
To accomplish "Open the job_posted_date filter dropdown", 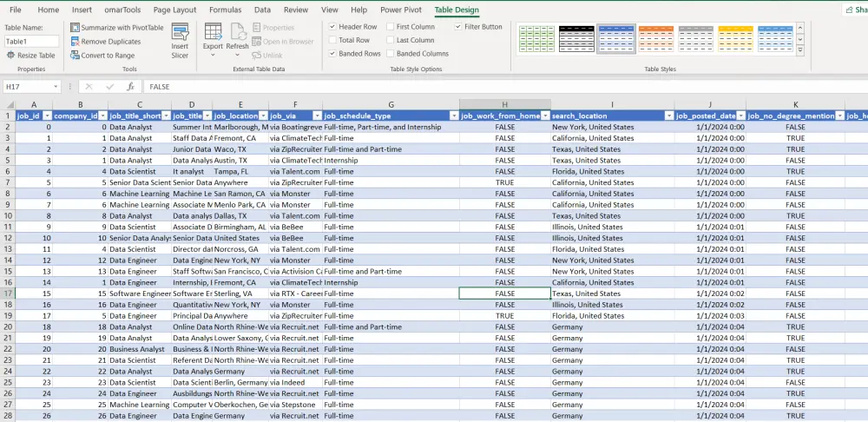I will pyautogui.click(x=740, y=115).
